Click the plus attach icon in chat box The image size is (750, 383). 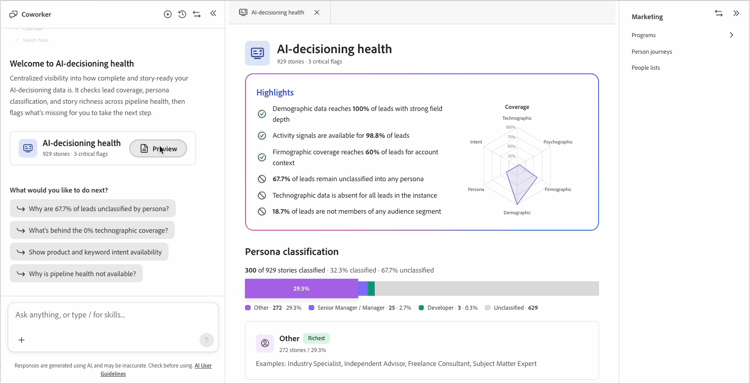click(21, 340)
